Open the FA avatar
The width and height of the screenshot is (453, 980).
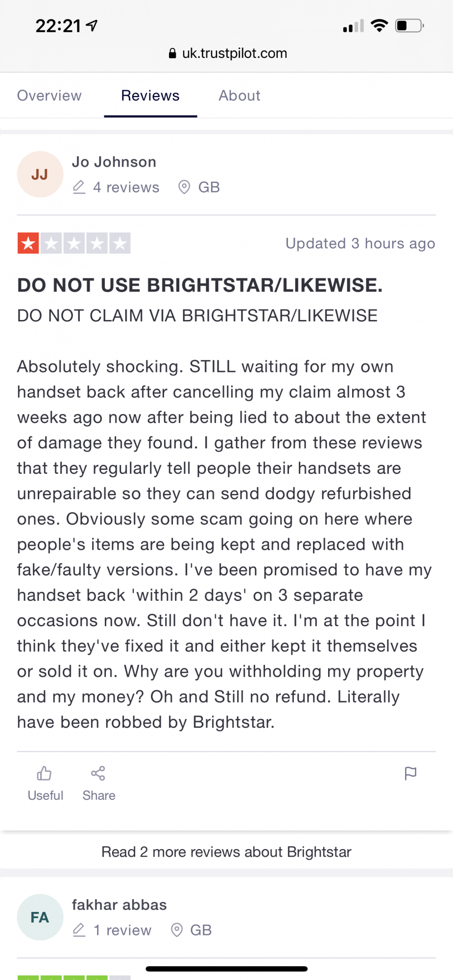pyautogui.click(x=40, y=917)
